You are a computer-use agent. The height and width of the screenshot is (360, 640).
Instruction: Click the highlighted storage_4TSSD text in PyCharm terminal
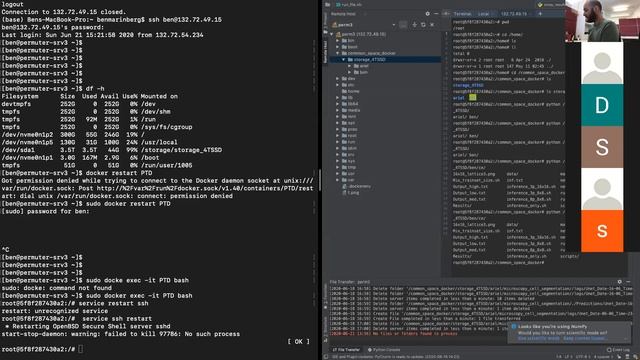468,85
